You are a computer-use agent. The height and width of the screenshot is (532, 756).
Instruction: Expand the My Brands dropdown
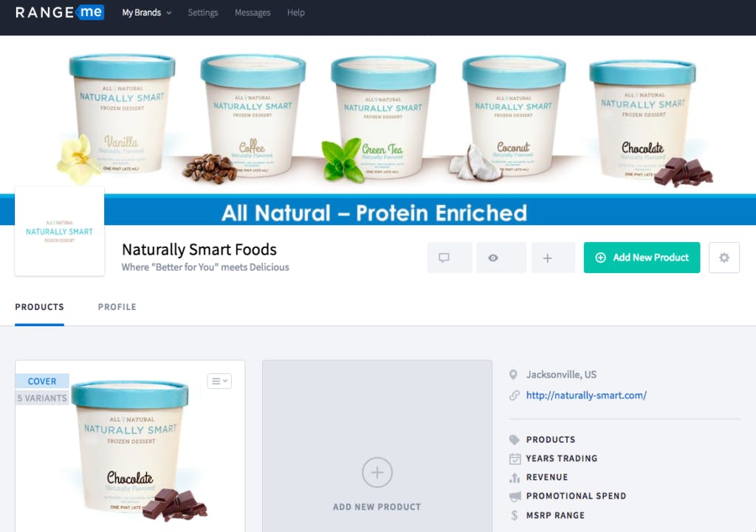(x=147, y=13)
